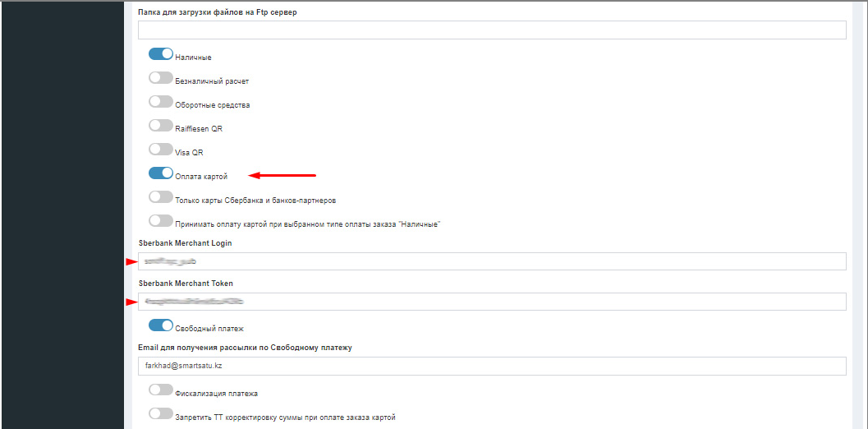Viewport: 868px width, 429px height.
Task: Turn on the Оборотные средства switch
Action: (161, 102)
